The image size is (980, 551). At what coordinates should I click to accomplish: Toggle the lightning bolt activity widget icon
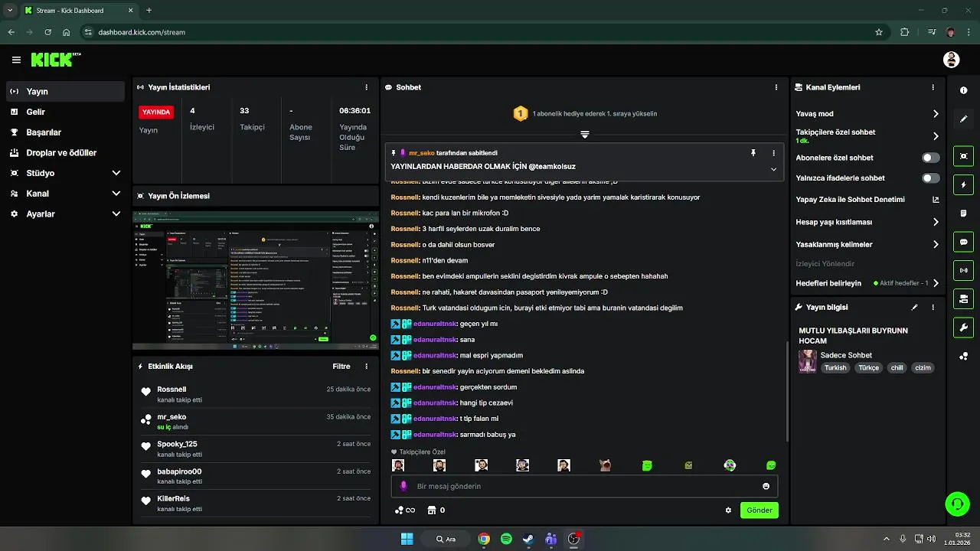[963, 185]
